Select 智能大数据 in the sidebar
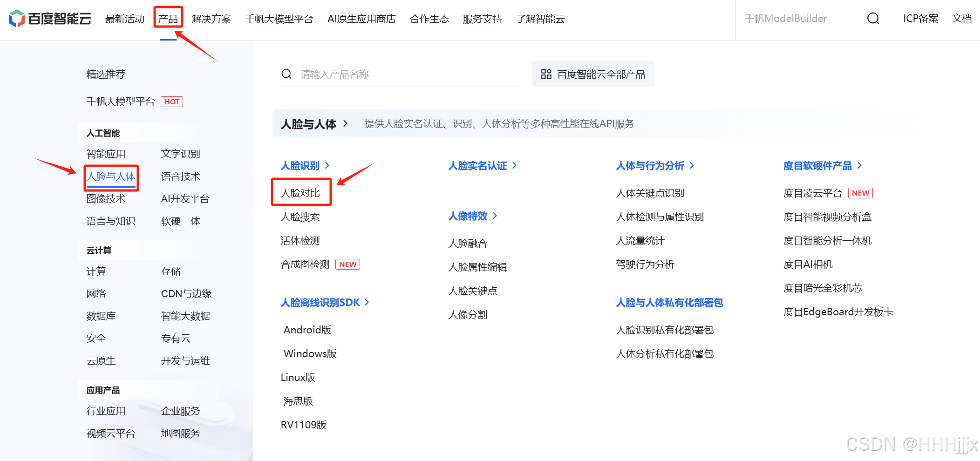This screenshot has height=461, width=980. [185, 316]
